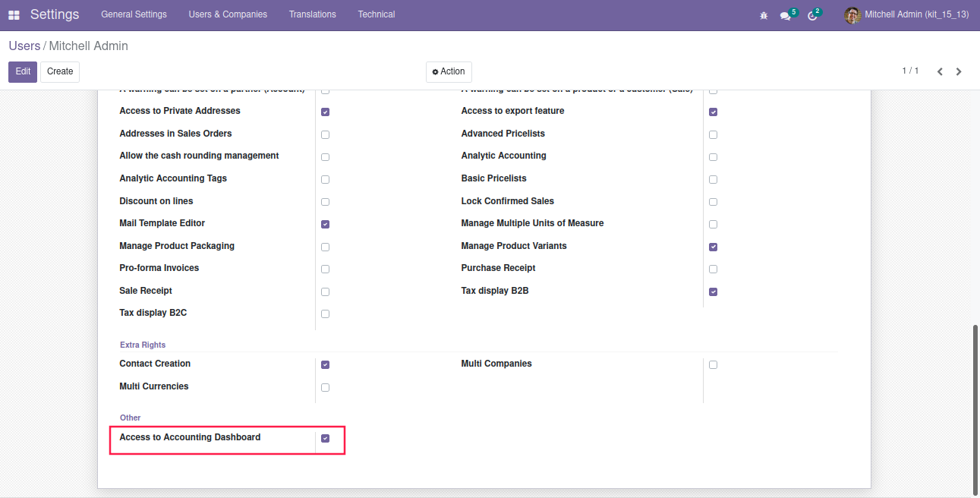Click Mitchell Admin avatar picture
This screenshot has height=498, width=980.
tap(852, 15)
